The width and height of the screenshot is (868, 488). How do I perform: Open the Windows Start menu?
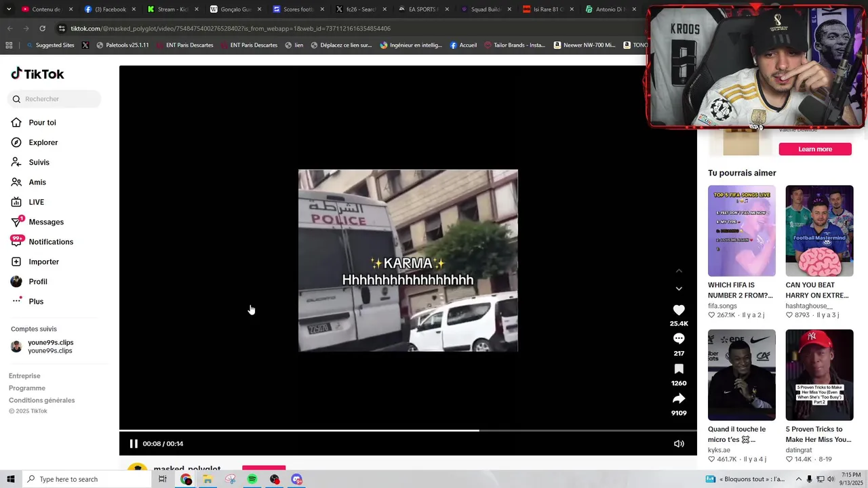click(x=10, y=479)
